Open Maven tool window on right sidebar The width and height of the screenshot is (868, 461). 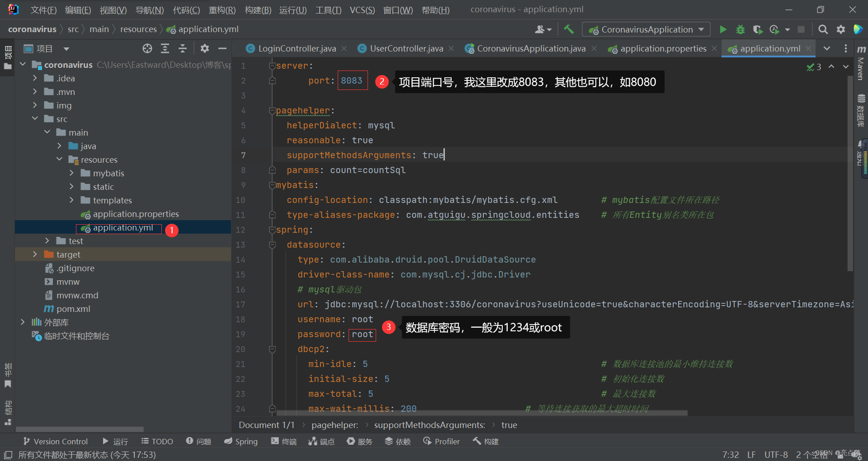pos(861,63)
